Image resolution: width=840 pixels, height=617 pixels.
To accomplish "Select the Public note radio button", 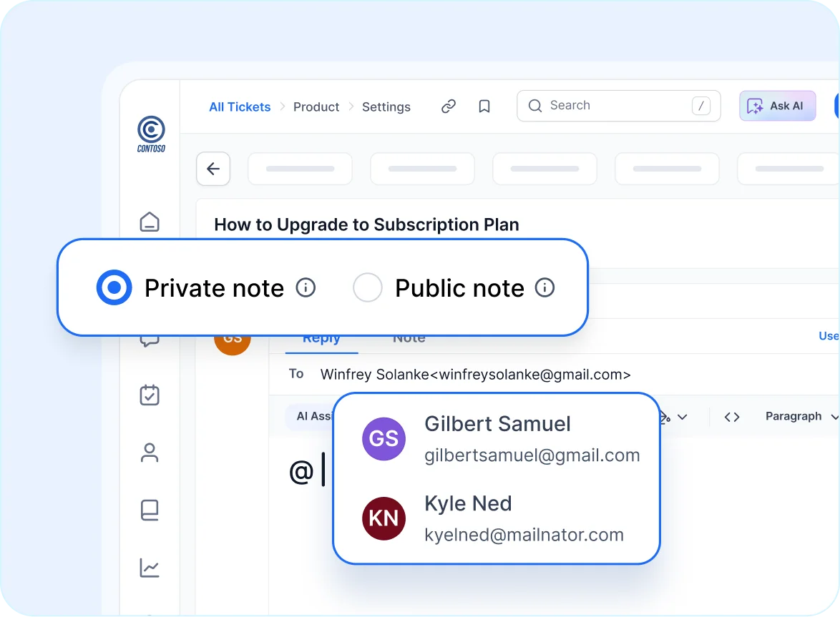I will coord(368,287).
